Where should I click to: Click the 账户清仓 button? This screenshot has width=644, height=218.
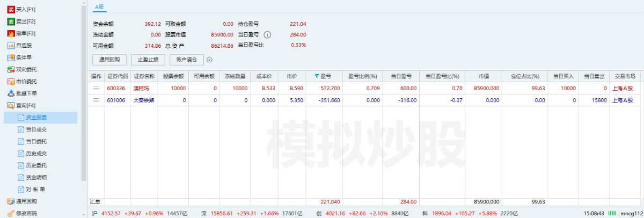187,60
